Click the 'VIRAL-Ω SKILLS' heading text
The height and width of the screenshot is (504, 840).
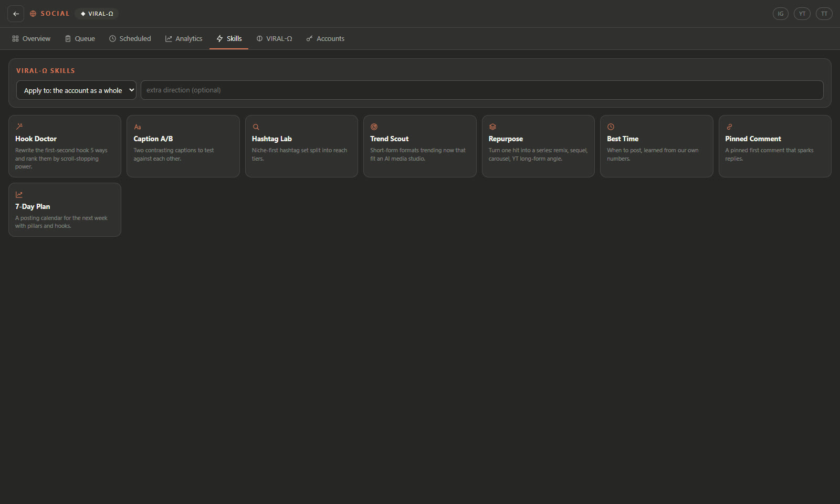pyautogui.click(x=46, y=71)
